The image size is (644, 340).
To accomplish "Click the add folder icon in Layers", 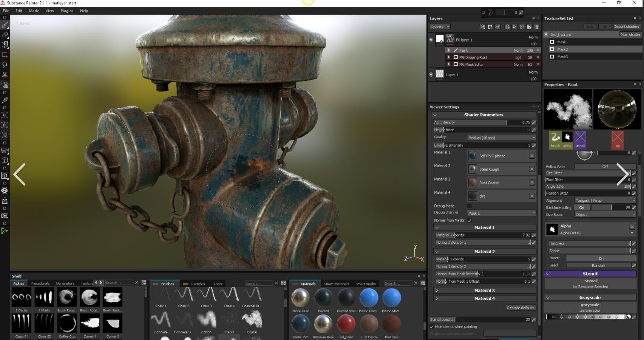I will (529, 27).
